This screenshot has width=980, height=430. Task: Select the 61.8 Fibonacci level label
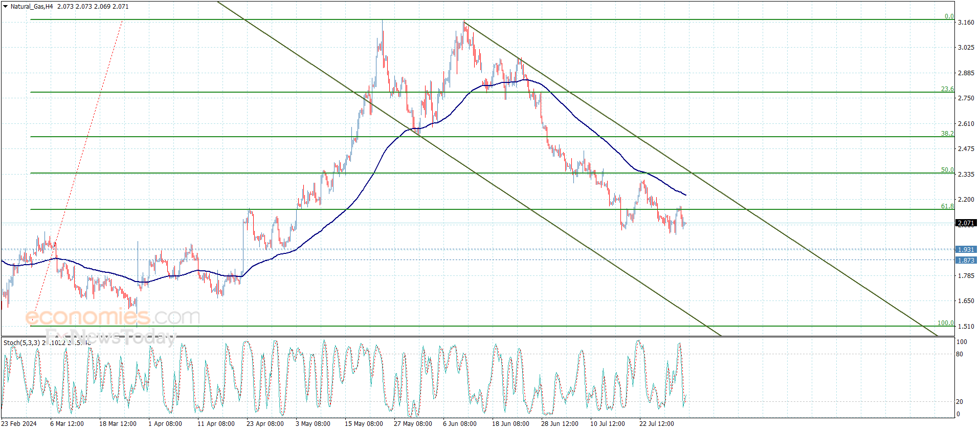click(x=947, y=206)
